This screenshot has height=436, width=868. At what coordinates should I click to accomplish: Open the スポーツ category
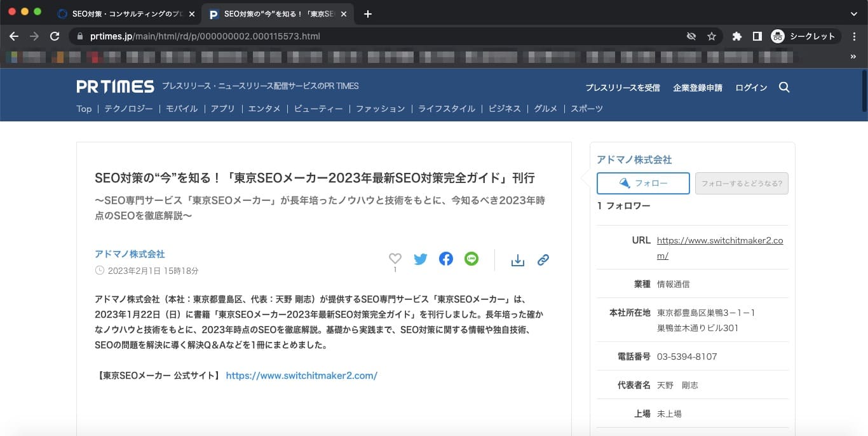[587, 109]
